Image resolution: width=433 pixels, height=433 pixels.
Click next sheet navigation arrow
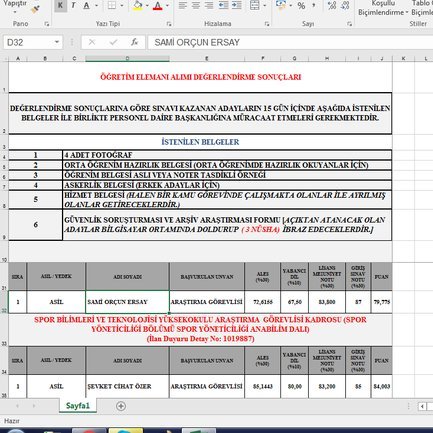coord(34,406)
